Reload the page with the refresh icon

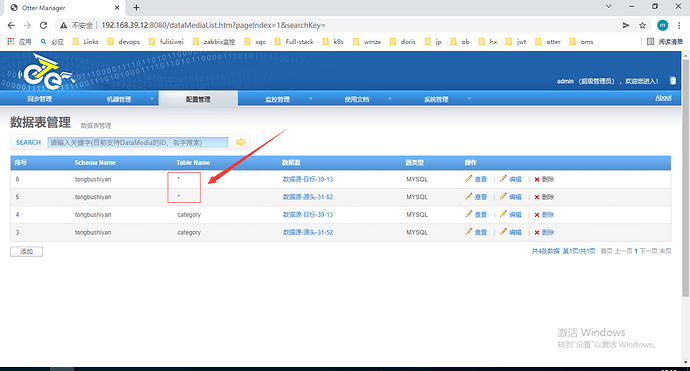tap(43, 26)
